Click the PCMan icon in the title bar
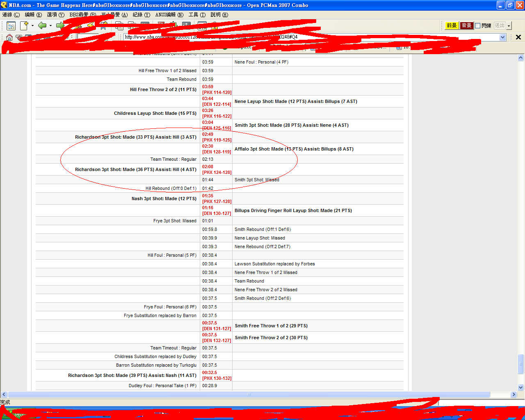Viewport: 525px width, 420px height. [4, 5]
